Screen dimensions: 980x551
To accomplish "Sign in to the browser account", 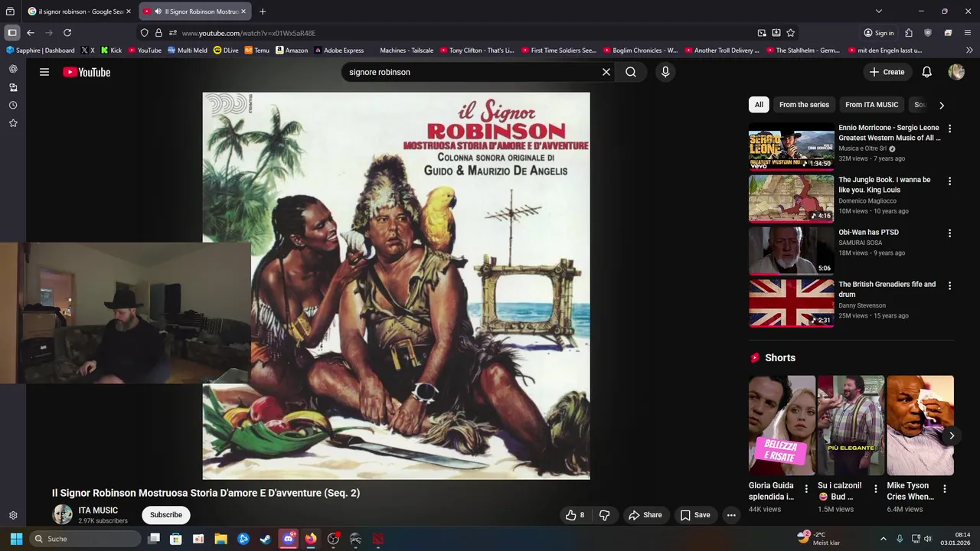I will tap(879, 33).
